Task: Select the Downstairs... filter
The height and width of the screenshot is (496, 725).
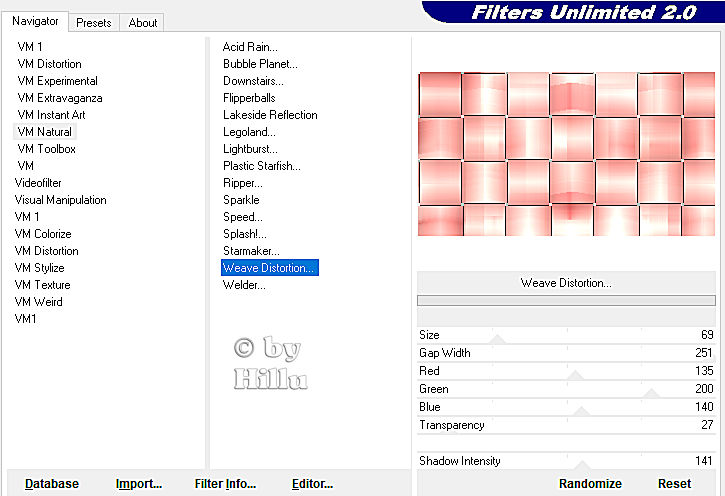Action: pos(253,81)
